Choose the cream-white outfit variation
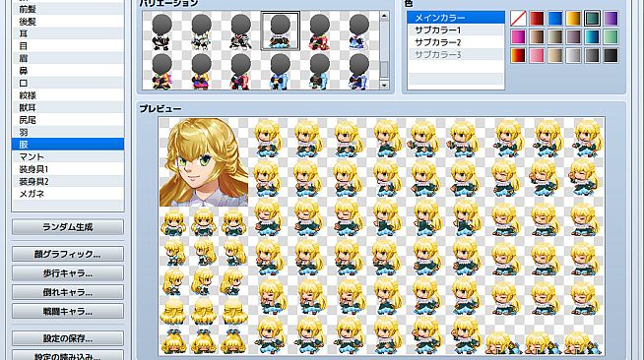This screenshot has width=644, height=360. click(x=201, y=31)
